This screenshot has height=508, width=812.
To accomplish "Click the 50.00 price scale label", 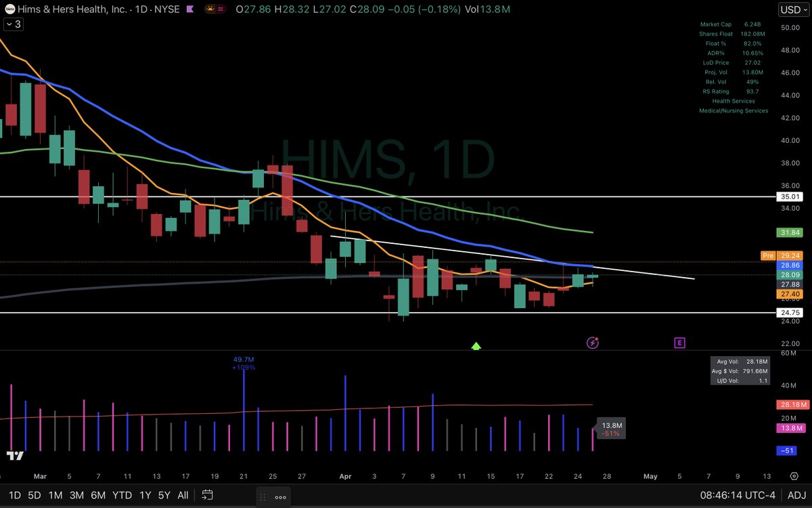I will (790, 28).
